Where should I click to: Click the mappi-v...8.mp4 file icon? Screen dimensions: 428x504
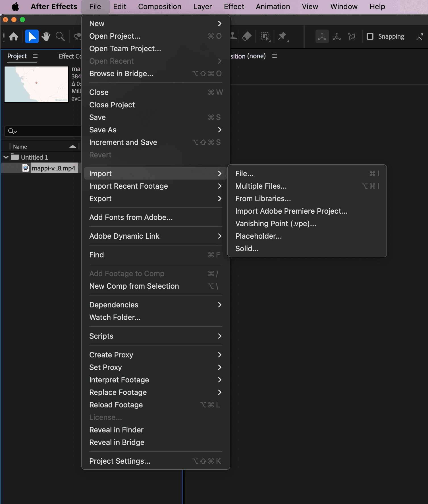coord(26,168)
